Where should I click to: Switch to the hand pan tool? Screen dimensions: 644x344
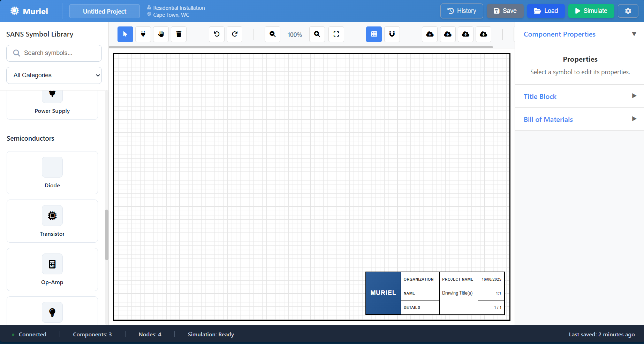[161, 34]
